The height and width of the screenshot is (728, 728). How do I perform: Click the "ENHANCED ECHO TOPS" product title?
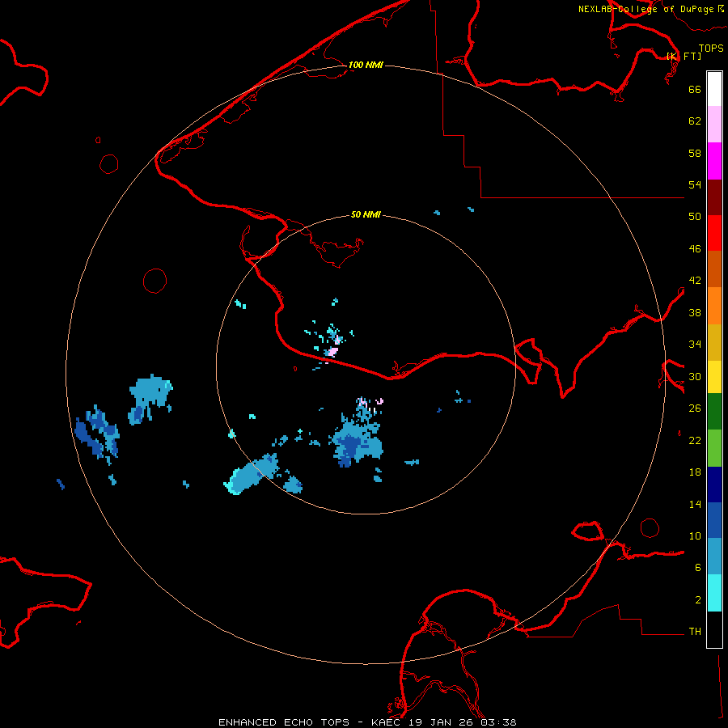284,722
